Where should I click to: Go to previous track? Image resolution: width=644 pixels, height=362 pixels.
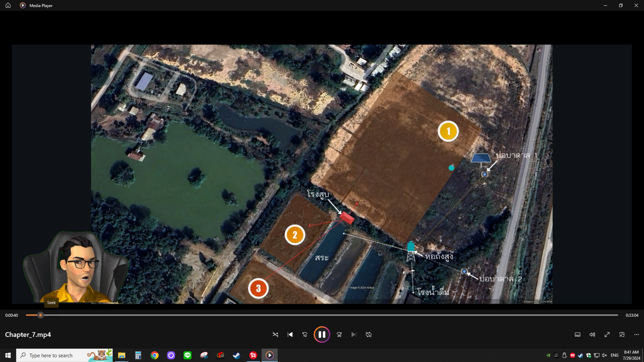click(290, 334)
